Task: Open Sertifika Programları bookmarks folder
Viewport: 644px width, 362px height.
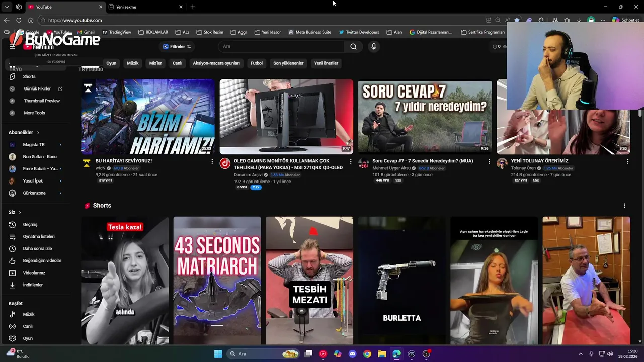Action: [483, 32]
